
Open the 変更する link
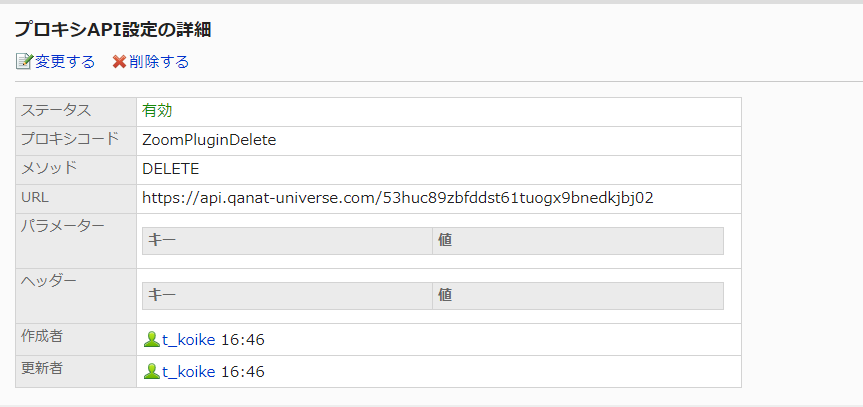pos(65,62)
